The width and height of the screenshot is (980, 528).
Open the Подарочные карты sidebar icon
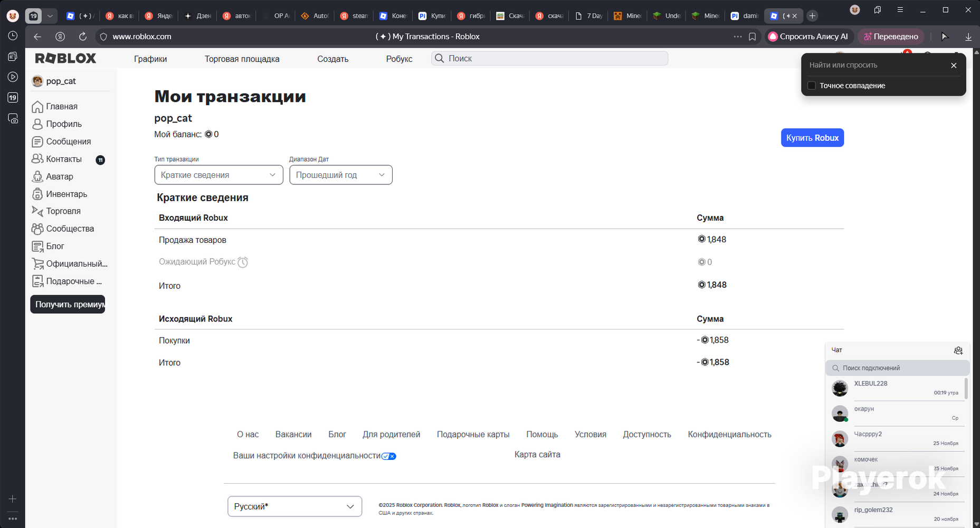pyautogui.click(x=37, y=281)
